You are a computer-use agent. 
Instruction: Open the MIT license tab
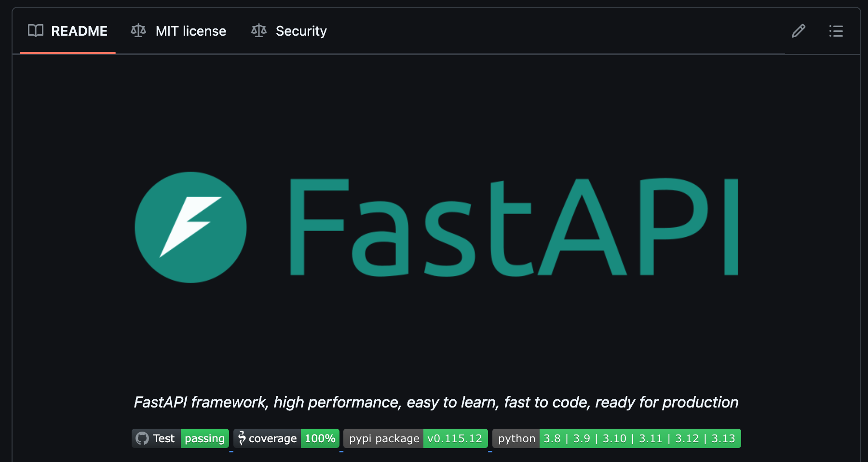(190, 31)
